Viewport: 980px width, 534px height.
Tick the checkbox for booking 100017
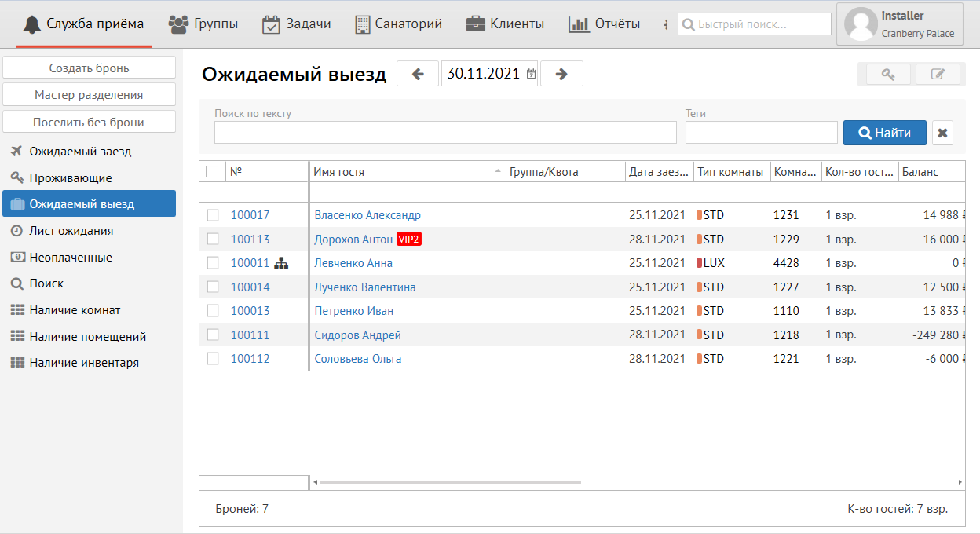coord(213,215)
